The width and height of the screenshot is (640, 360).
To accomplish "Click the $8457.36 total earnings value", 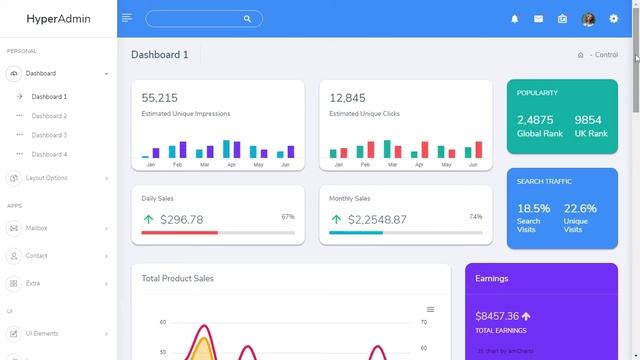I will 497,316.
